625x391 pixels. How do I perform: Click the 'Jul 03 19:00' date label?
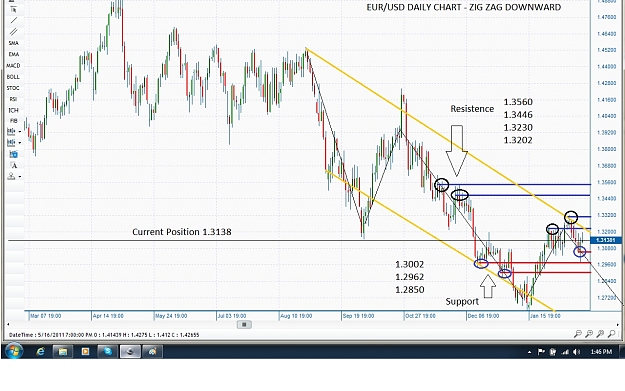pyautogui.click(x=232, y=316)
